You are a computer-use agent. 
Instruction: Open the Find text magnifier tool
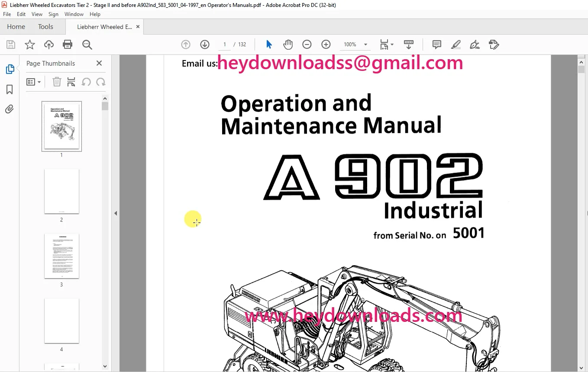[x=87, y=45]
